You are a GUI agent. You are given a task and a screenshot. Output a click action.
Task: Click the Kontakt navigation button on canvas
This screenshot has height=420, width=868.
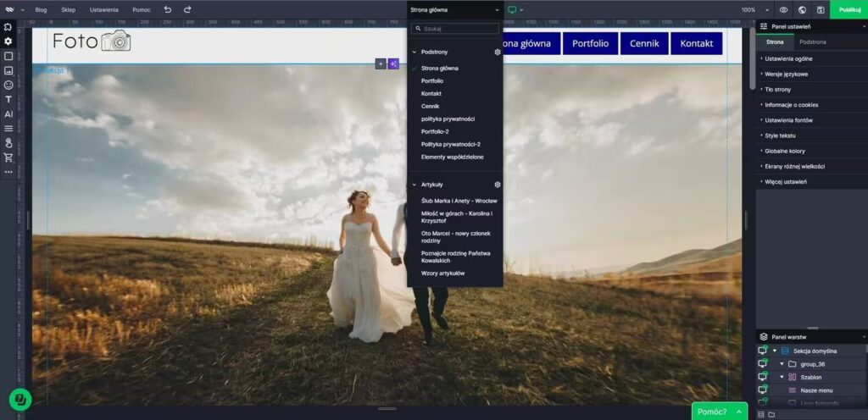pos(697,44)
